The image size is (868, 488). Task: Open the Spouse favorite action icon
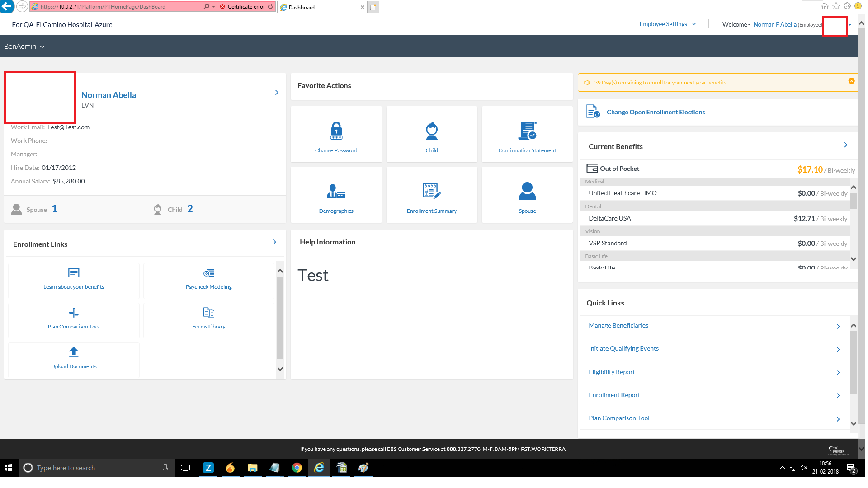pyautogui.click(x=527, y=191)
